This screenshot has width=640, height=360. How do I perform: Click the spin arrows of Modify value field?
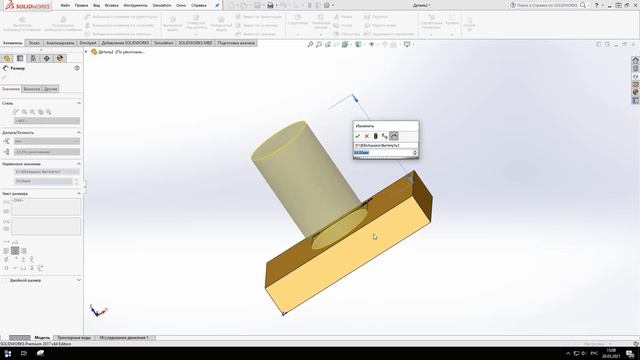coord(415,153)
